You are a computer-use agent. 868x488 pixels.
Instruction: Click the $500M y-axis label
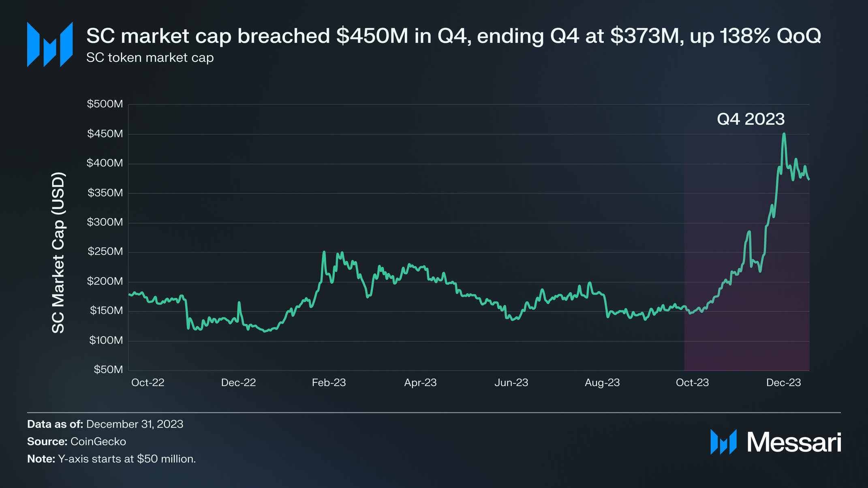click(x=105, y=104)
